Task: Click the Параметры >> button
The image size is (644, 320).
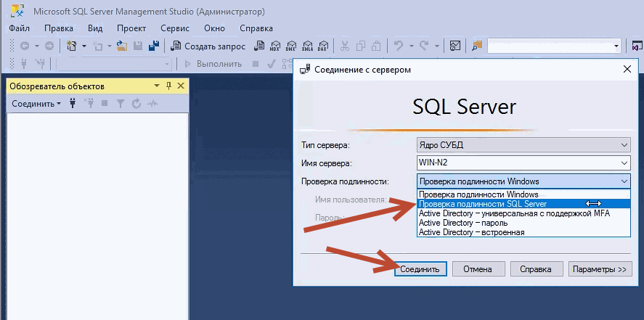Action: point(600,269)
